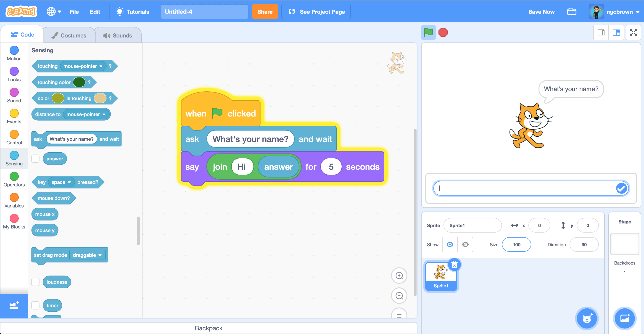
Task: Click the red stop sign
Action: 443,32
